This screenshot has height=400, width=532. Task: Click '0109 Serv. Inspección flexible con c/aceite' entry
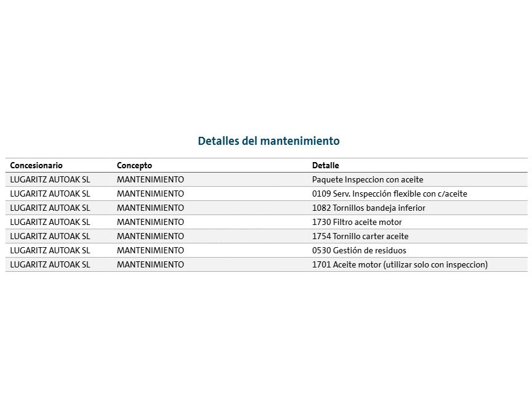tap(389, 194)
